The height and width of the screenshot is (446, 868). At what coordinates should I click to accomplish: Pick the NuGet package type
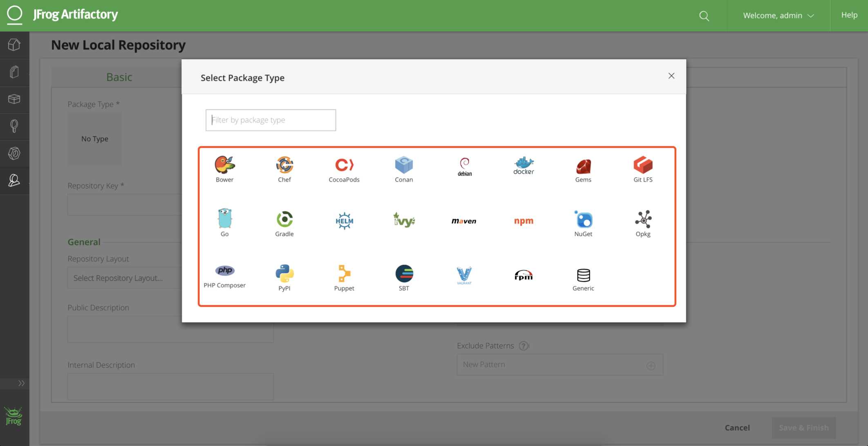pyautogui.click(x=583, y=223)
